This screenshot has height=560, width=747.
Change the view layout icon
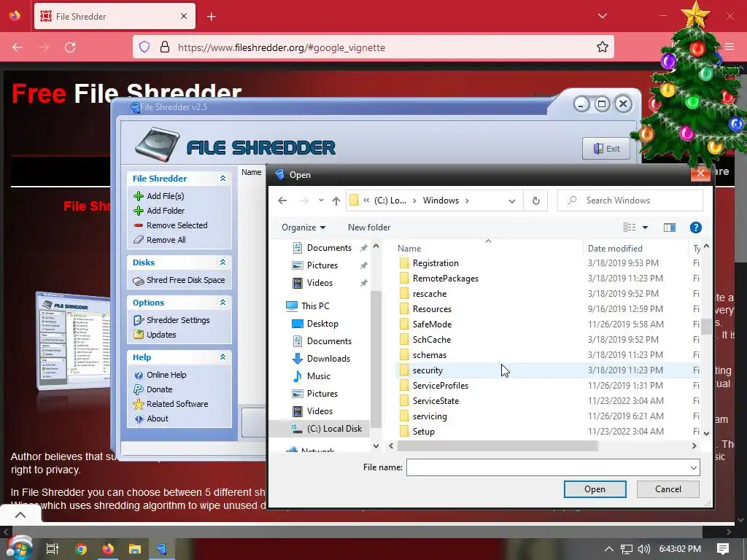(630, 227)
